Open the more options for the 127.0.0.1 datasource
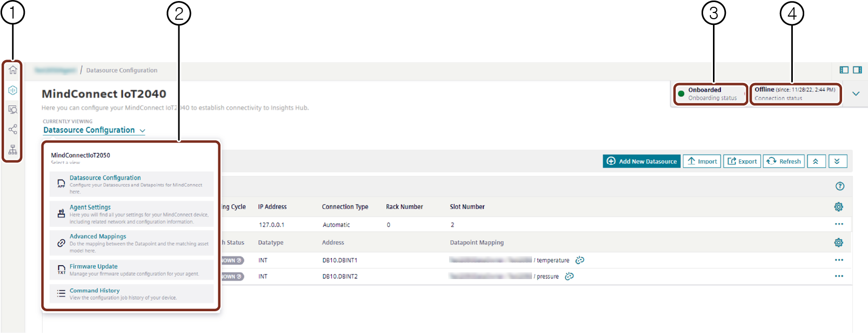Viewport: 868px width, 333px height. (x=839, y=224)
